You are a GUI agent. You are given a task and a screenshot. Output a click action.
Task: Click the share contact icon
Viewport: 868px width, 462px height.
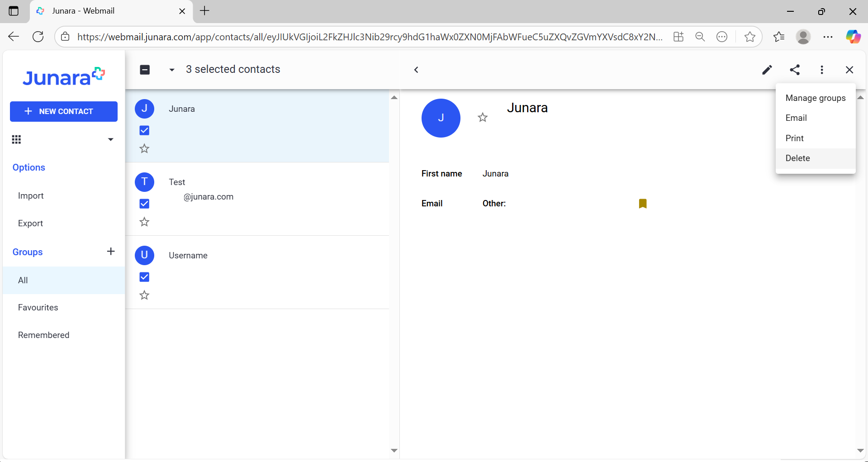(795, 70)
